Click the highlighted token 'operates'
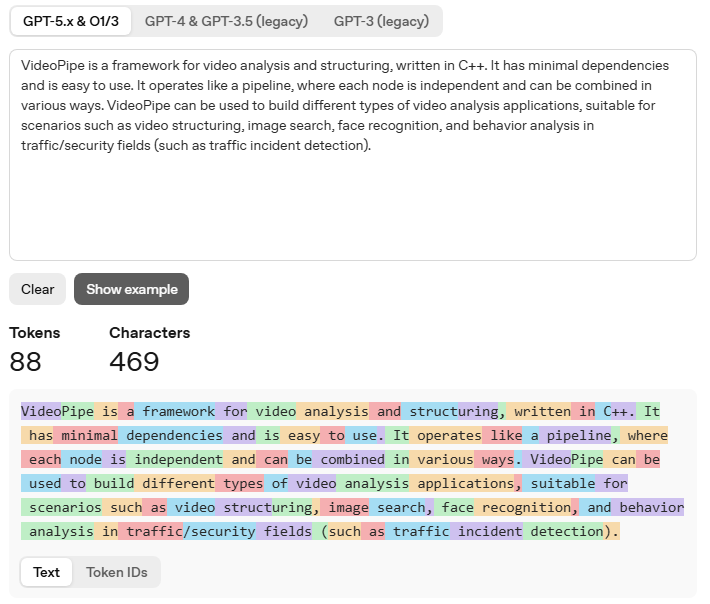Viewport: 710px width, 604px height. (446, 435)
